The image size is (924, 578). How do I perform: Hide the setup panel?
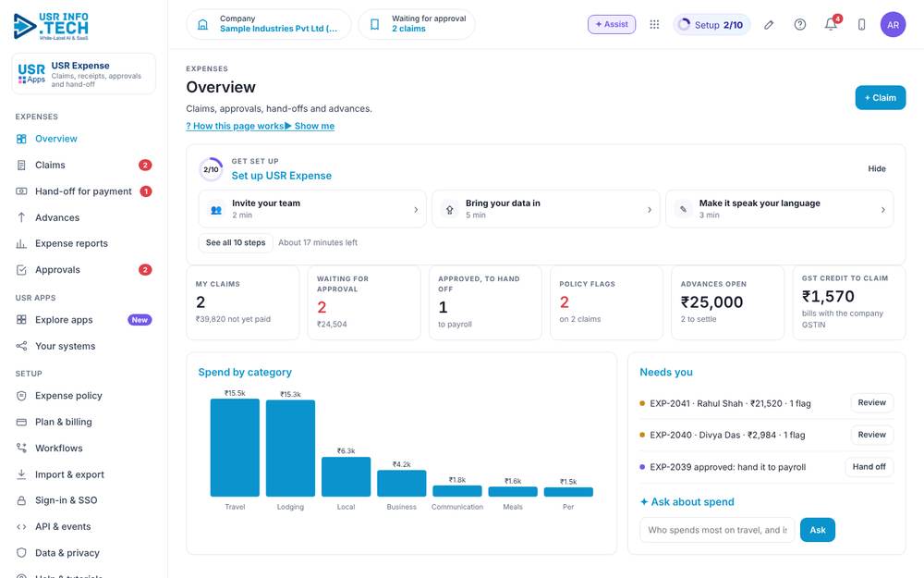tap(876, 168)
